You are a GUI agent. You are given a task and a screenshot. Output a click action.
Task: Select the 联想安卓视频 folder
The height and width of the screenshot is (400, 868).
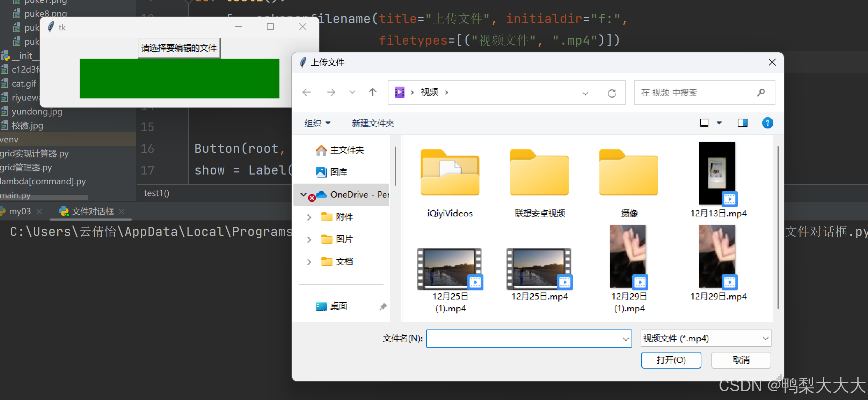539,173
